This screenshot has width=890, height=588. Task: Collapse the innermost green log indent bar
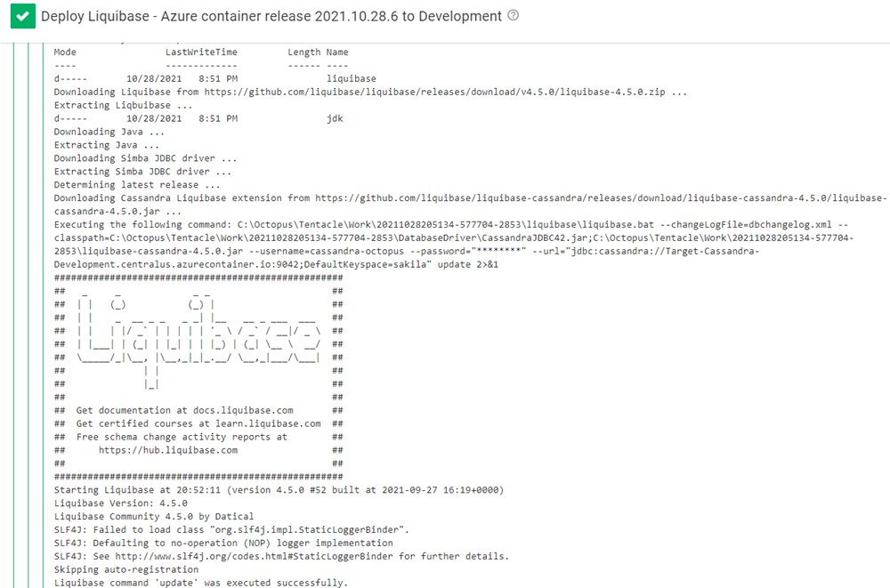(42, 311)
